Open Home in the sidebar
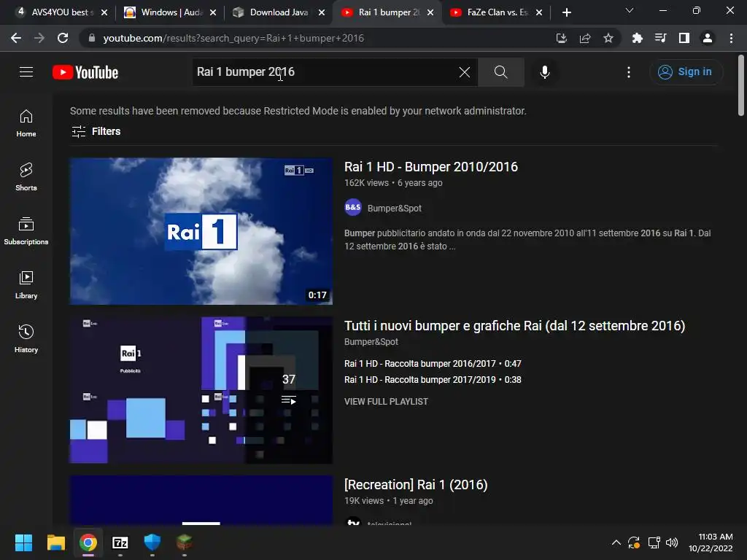The image size is (747, 560). pyautogui.click(x=26, y=122)
